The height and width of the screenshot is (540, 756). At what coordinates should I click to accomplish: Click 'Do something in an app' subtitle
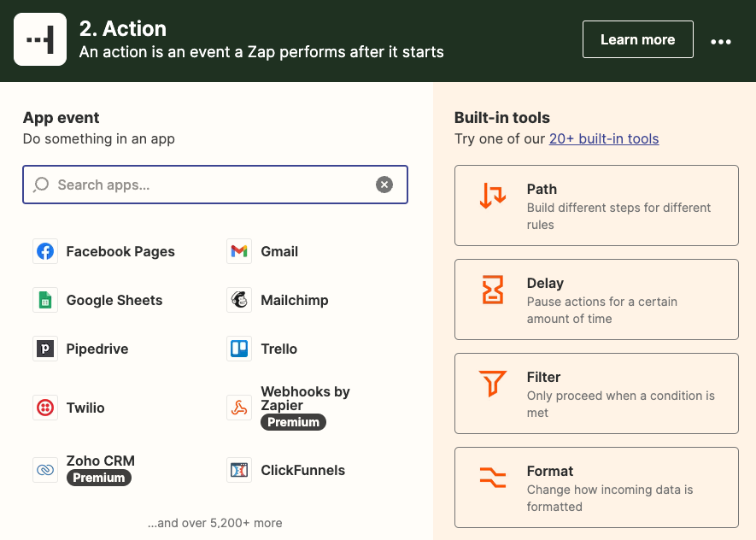pyautogui.click(x=99, y=139)
